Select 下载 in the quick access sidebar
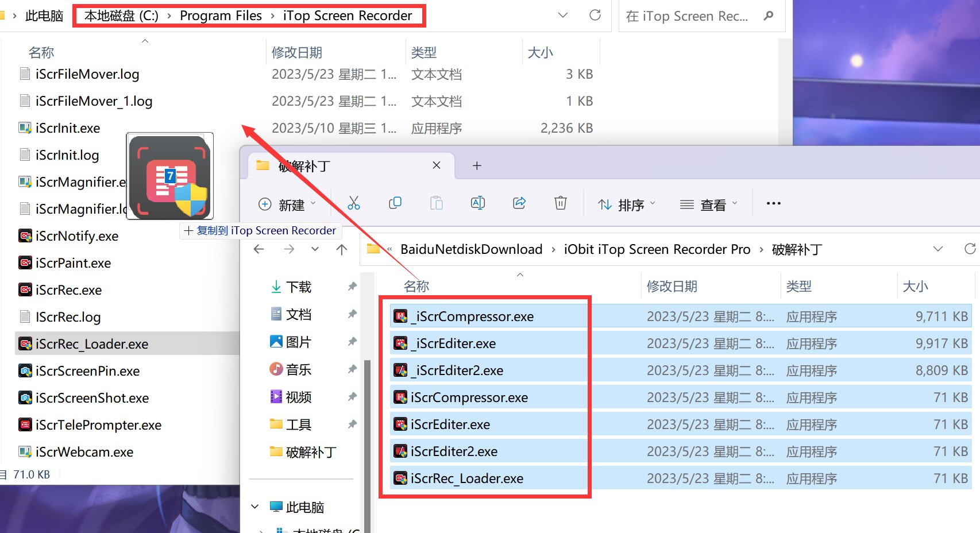This screenshot has width=980, height=533. (298, 287)
